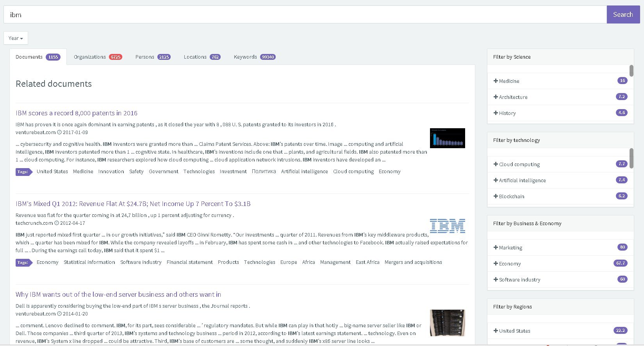The width and height of the screenshot is (644, 346).
Task: View the Keywords tab
Action: click(255, 57)
